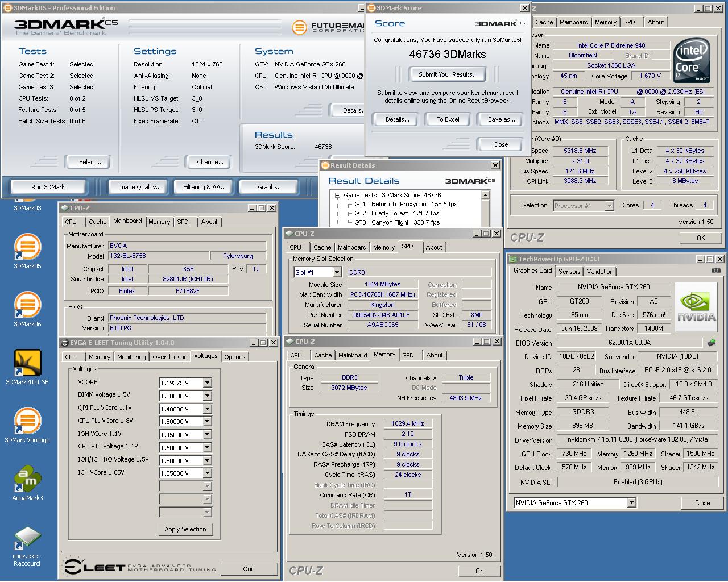Open the CPU PLL VCore 1.8V dropdown
The height and width of the screenshot is (582, 728).
coord(207,422)
